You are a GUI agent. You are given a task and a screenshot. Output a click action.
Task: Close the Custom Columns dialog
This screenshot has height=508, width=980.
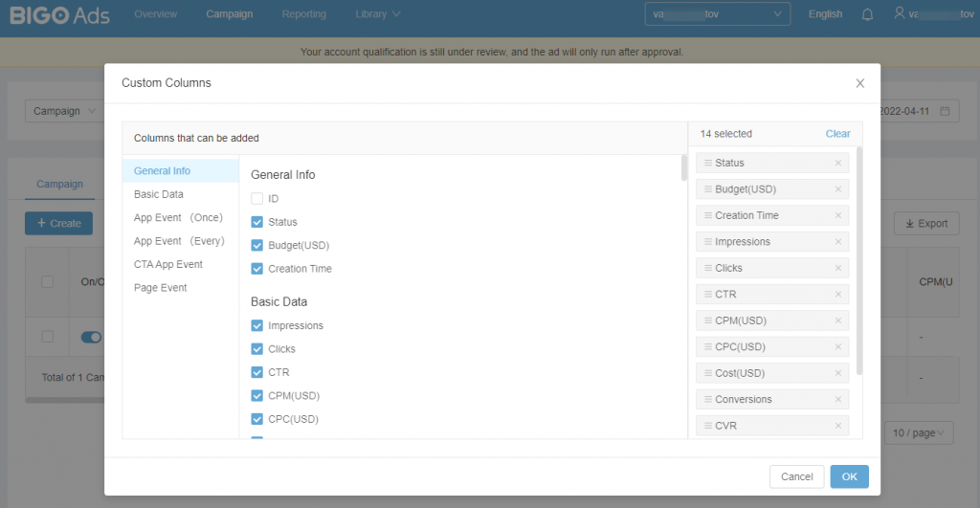(x=859, y=83)
